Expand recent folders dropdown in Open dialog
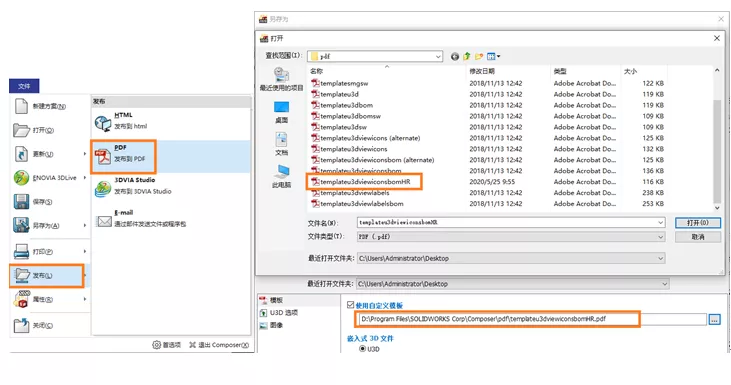 pos(660,258)
